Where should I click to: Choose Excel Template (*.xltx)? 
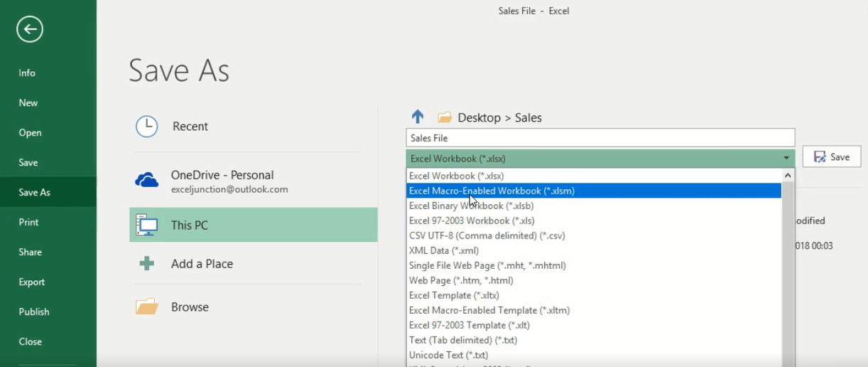594,295
